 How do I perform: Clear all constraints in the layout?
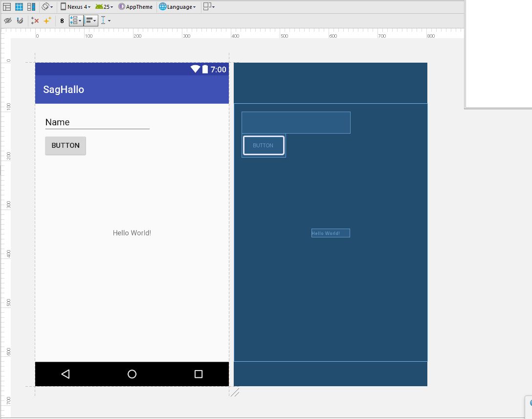pyautogui.click(x=35, y=21)
